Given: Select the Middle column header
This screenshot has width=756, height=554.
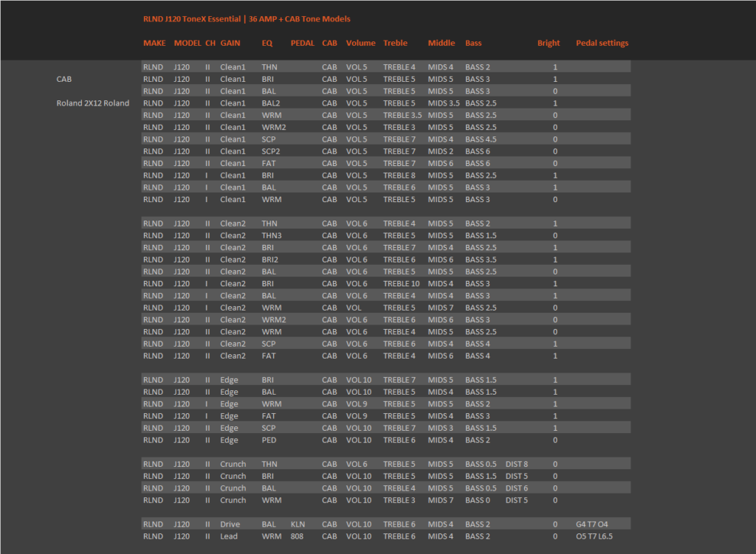Looking at the screenshot, I should (x=441, y=44).
